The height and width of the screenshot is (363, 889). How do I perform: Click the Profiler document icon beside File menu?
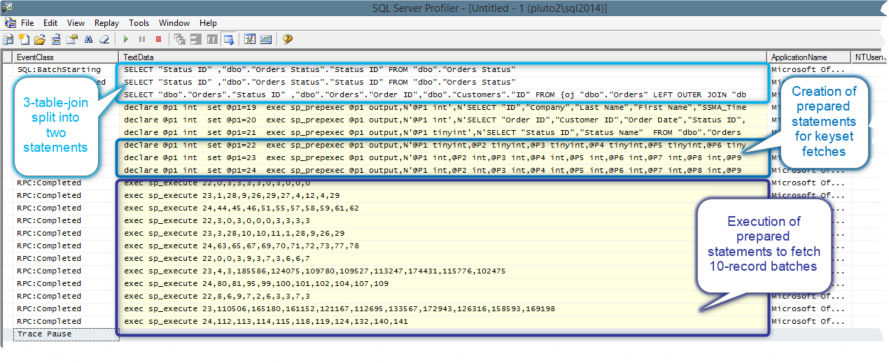[10, 23]
